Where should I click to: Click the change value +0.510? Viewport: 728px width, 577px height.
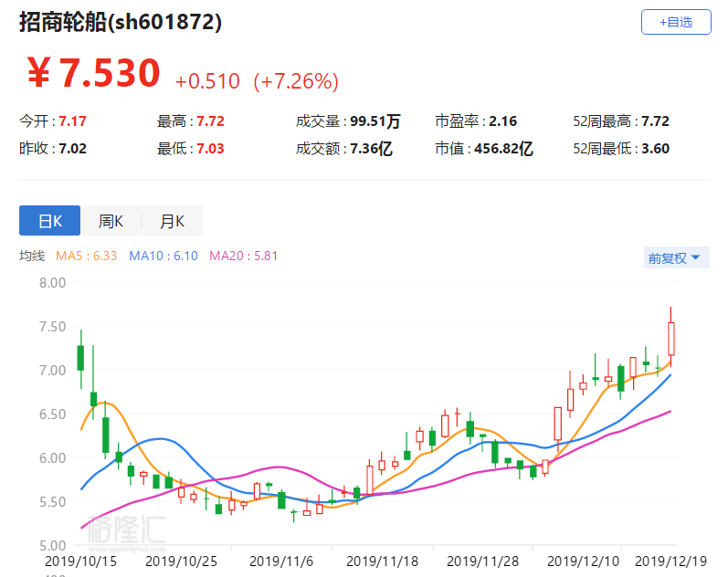(207, 81)
